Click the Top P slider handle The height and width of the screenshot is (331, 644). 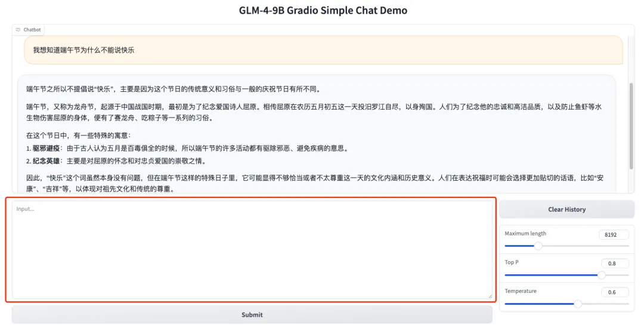(x=601, y=275)
